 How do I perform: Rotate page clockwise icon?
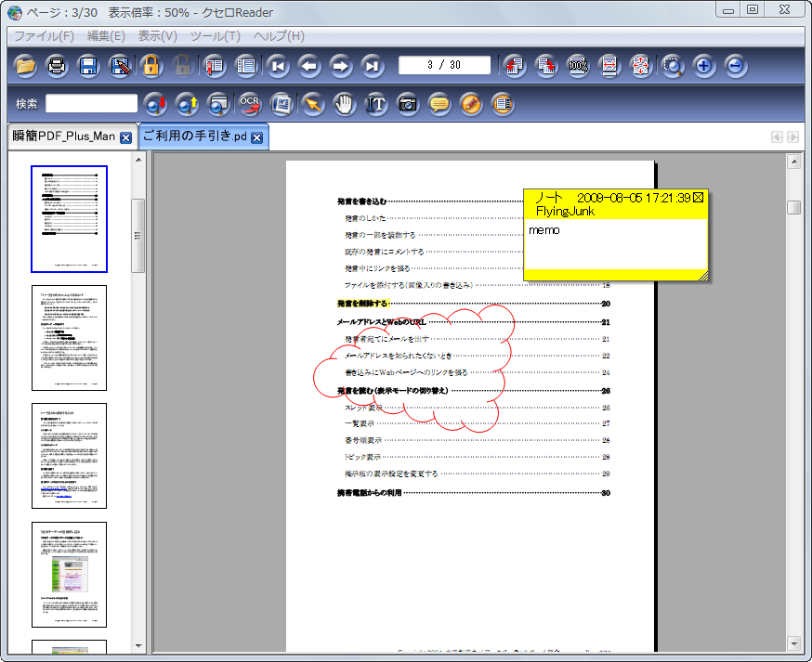pyautogui.click(x=546, y=66)
